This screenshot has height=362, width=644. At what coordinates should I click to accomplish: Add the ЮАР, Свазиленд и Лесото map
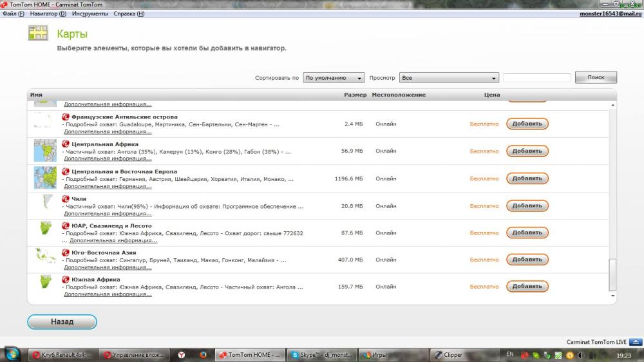click(x=527, y=233)
